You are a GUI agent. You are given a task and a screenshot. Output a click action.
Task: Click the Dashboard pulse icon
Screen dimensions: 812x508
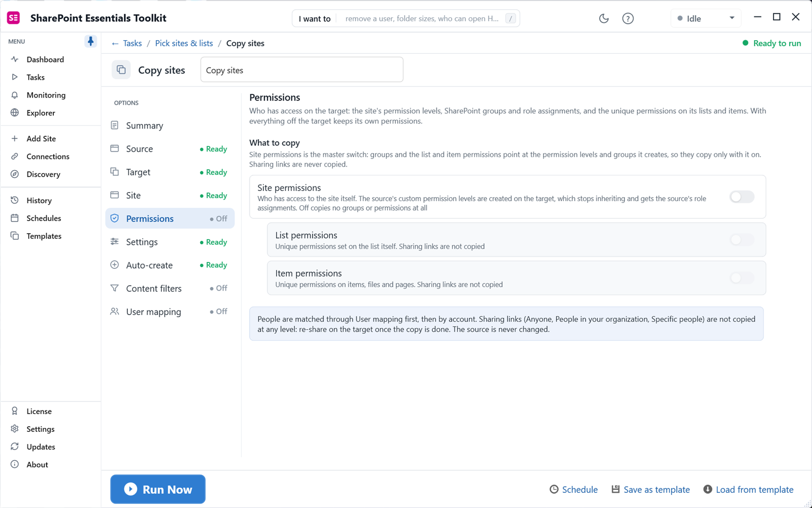pos(15,59)
